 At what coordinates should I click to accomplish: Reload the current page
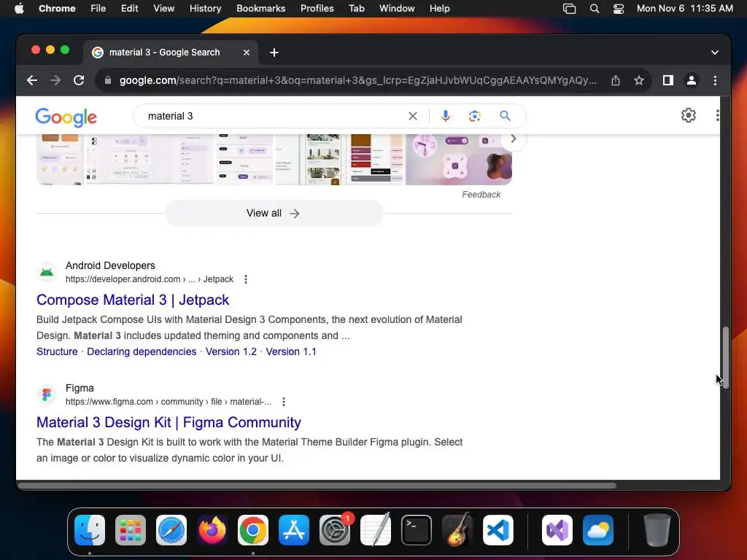click(79, 80)
